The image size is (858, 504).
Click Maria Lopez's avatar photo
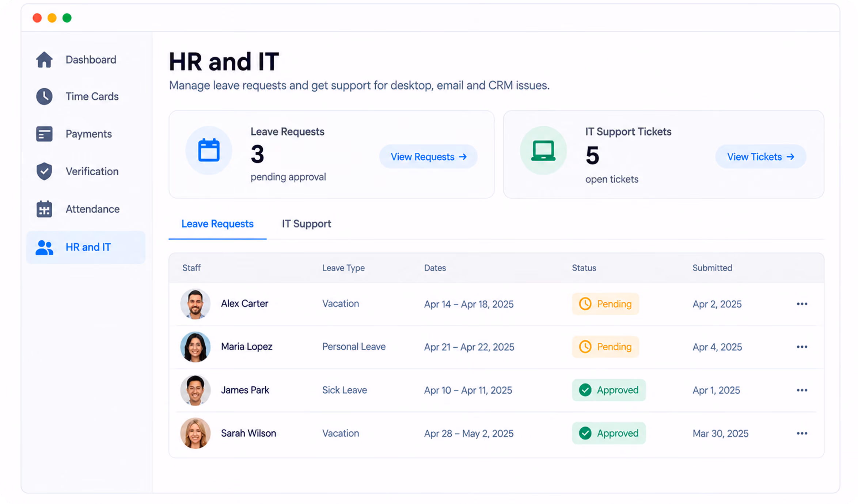tap(195, 347)
